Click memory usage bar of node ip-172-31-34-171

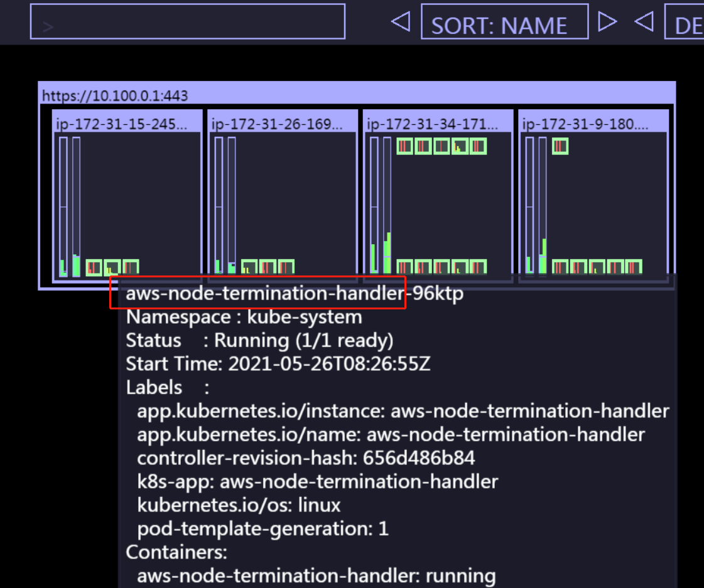coord(387,205)
